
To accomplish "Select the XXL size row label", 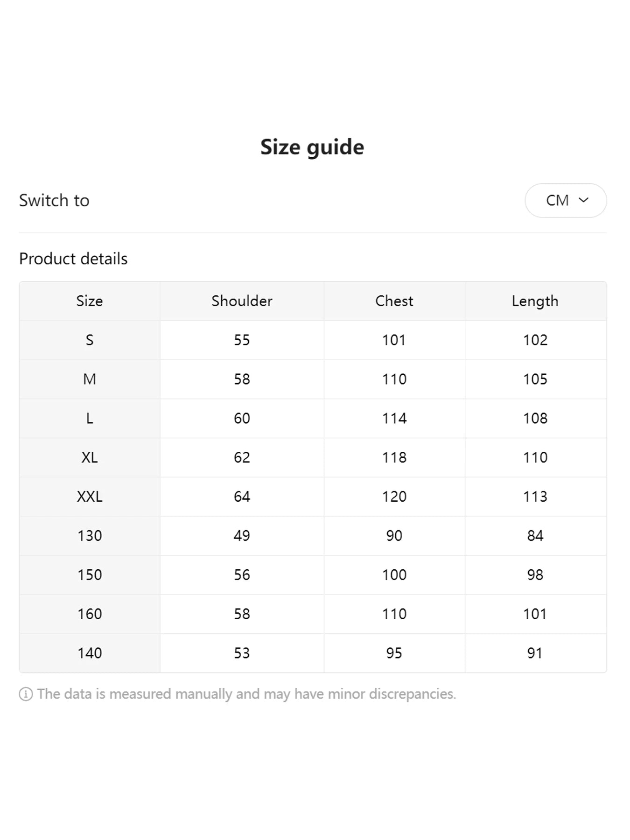I will [x=90, y=497].
